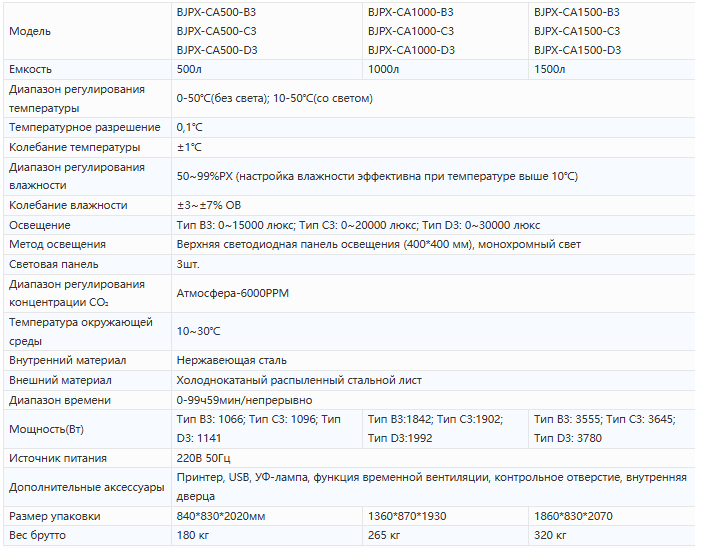Select the 220В 50Гц power supply value

(204, 458)
